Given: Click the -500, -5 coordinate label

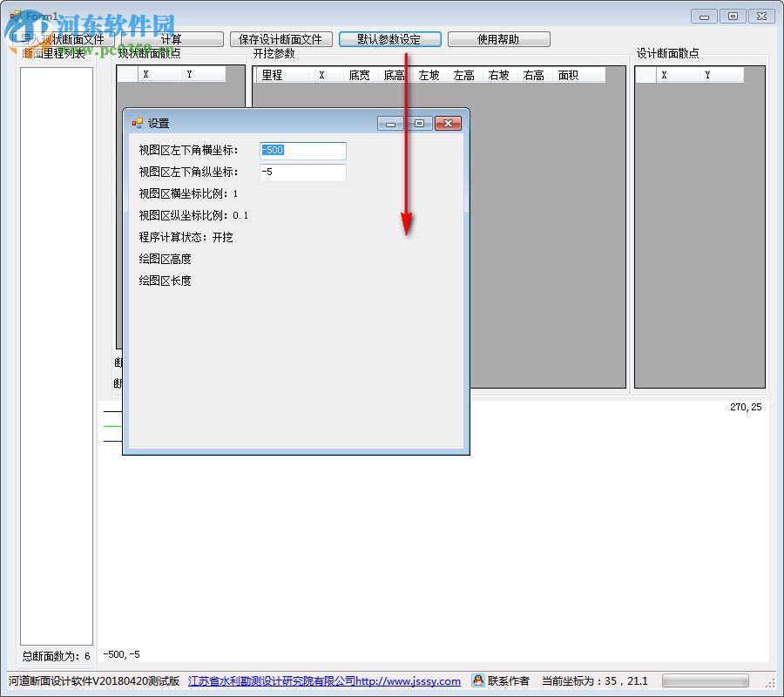Looking at the screenshot, I should click(x=121, y=654).
